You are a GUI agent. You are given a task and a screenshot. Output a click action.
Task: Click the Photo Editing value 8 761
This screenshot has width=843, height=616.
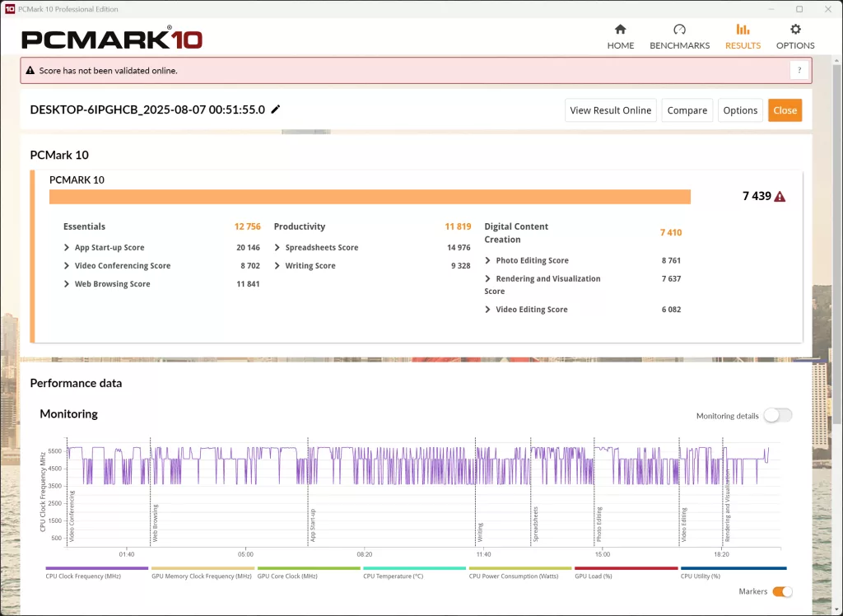(671, 260)
